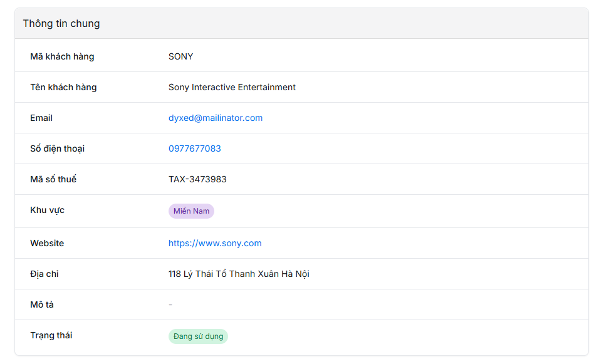Click the Sony Interactive Entertainment customer name

point(232,87)
